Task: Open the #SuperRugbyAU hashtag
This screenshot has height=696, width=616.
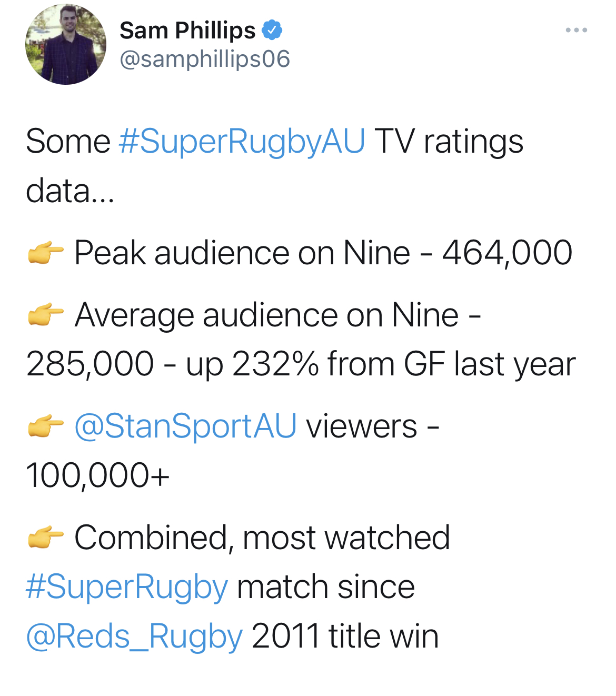Action: point(242,142)
